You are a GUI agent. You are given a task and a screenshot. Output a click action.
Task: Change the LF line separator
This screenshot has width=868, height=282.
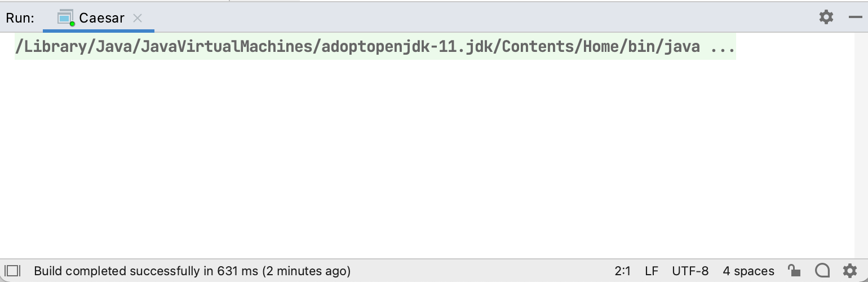coord(652,271)
